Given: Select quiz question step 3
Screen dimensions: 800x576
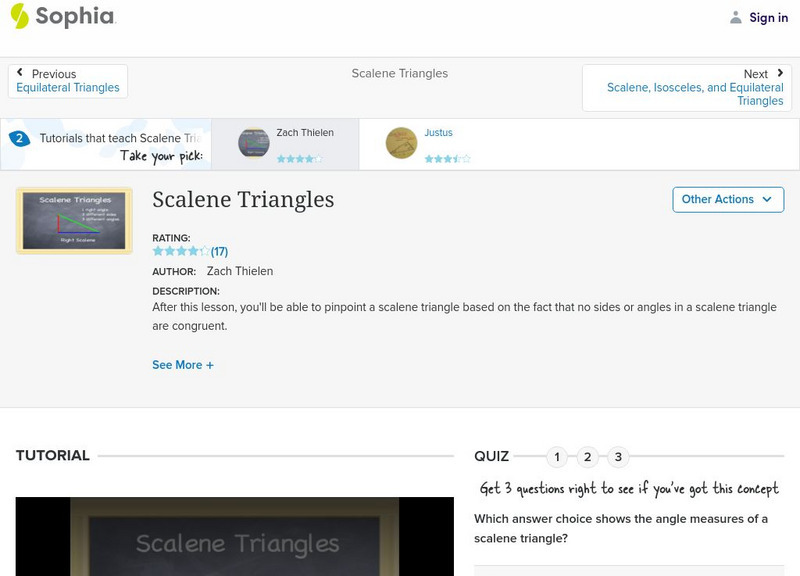Looking at the screenshot, I should (x=619, y=456).
